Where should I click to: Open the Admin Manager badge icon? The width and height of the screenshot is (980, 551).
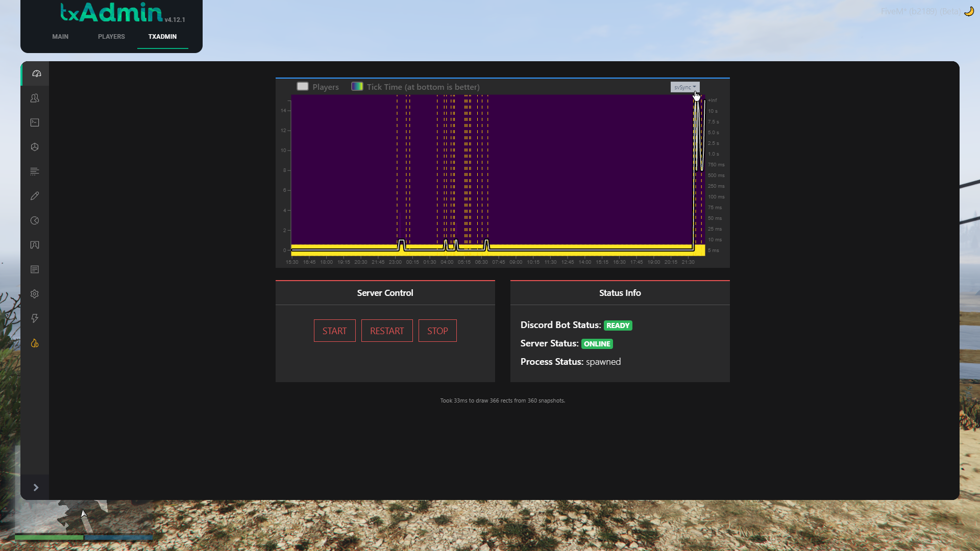coord(35,245)
